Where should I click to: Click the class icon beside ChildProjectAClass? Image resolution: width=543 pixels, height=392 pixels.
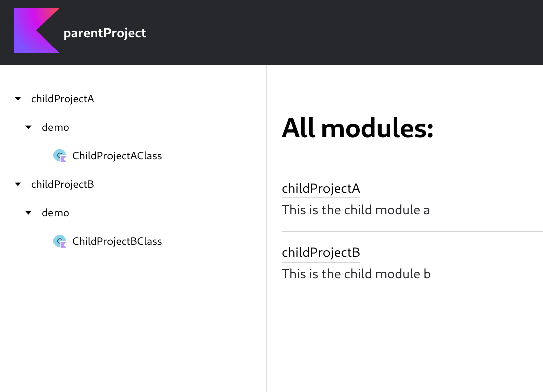(x=60, y=156)
